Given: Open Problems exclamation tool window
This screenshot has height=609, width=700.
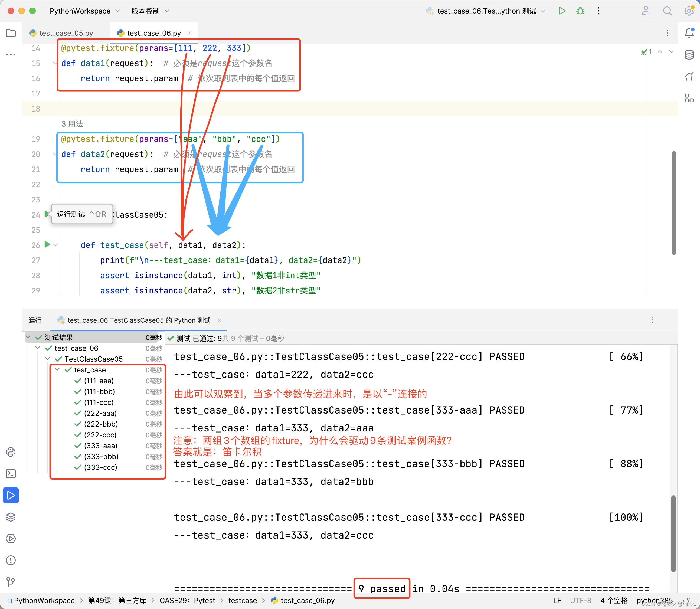Looking at the screenshot, I should pos(11,560).
